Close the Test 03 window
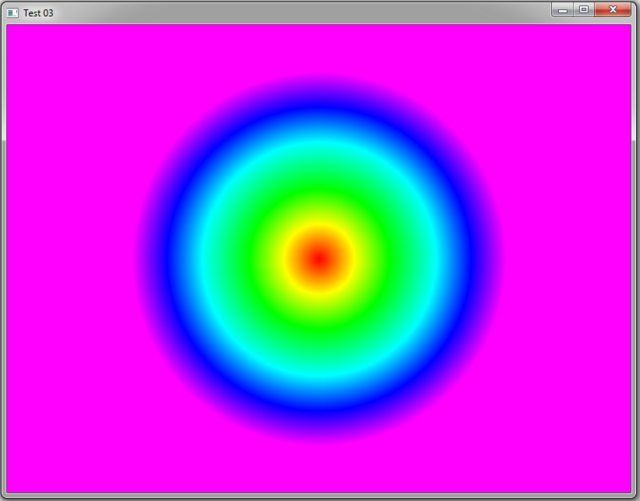 613,10
